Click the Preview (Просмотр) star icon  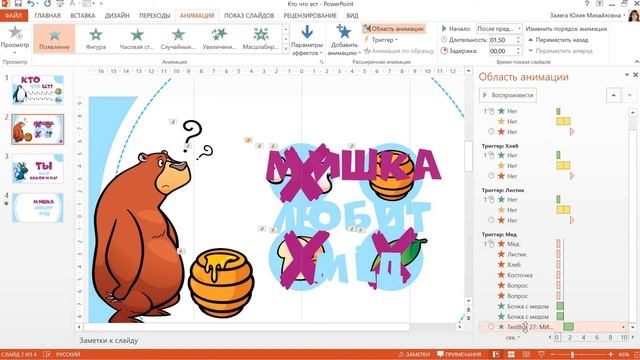15,32
